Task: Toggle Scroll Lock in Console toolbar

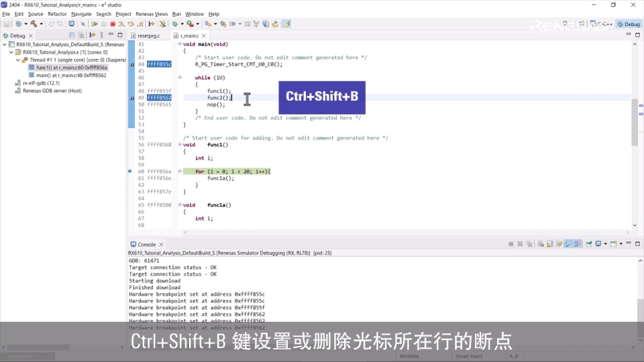Action: pos(550,244)
